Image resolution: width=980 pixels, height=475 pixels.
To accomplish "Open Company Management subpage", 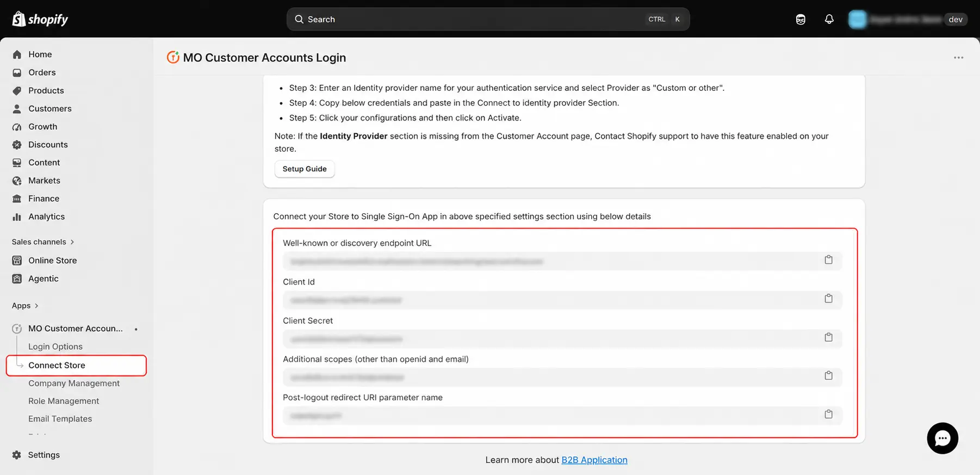I will pos(74,383).
